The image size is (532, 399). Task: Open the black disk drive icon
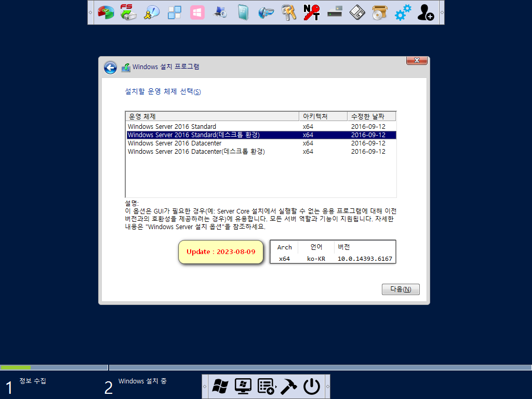point(335,12)
